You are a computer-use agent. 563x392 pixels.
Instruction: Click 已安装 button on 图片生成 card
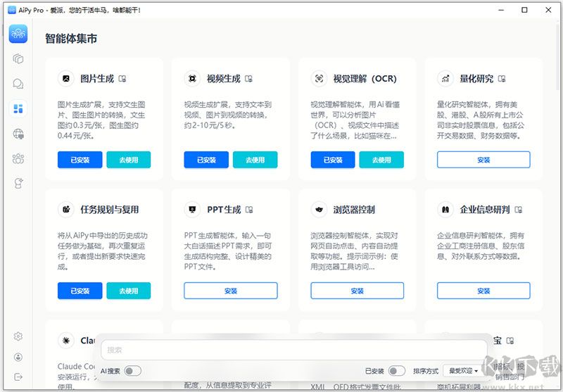pos(80,160)
